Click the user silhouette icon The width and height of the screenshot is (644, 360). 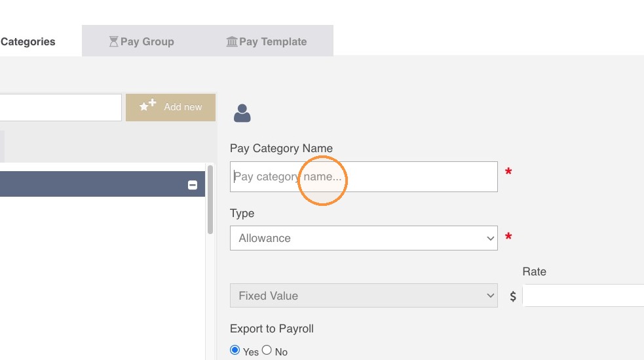point(242,113)
